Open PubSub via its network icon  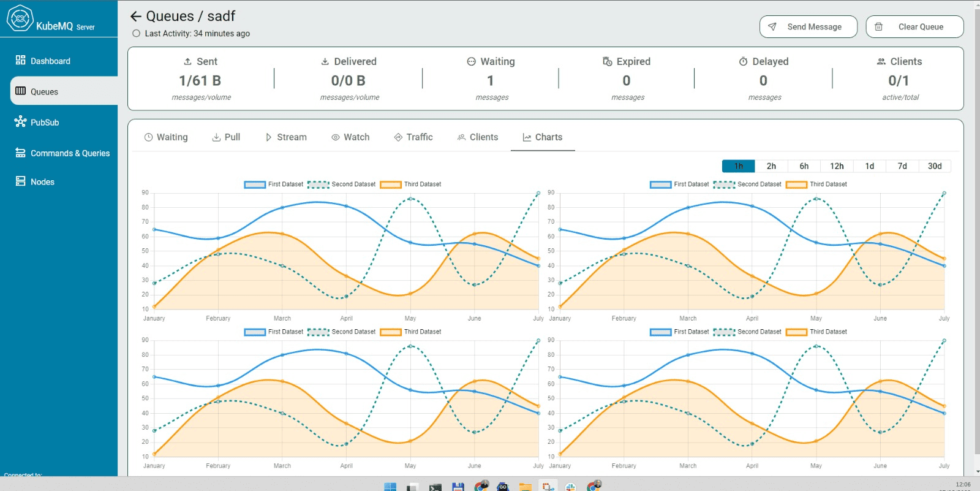(20, 121)
